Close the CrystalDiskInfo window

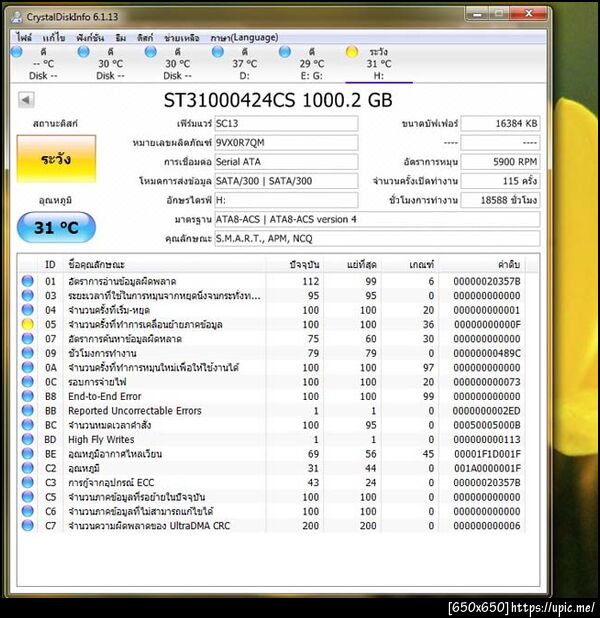(x=529, y=14)
